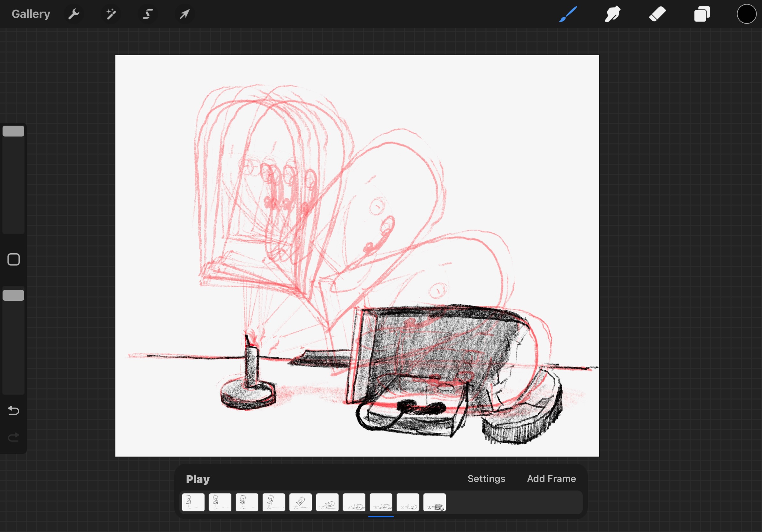Return to the Gallery

[31, 14]
